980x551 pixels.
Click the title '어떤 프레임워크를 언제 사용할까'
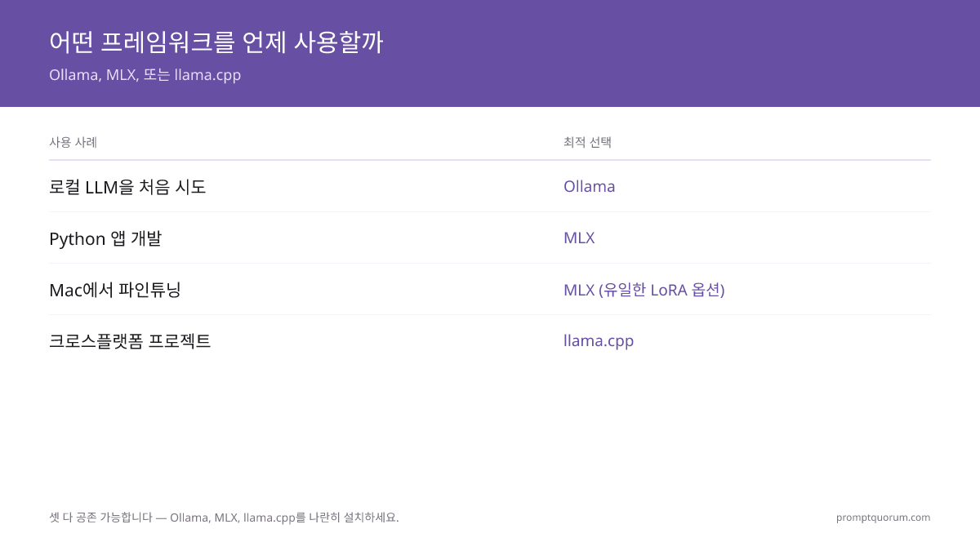[x=216, y=42]
